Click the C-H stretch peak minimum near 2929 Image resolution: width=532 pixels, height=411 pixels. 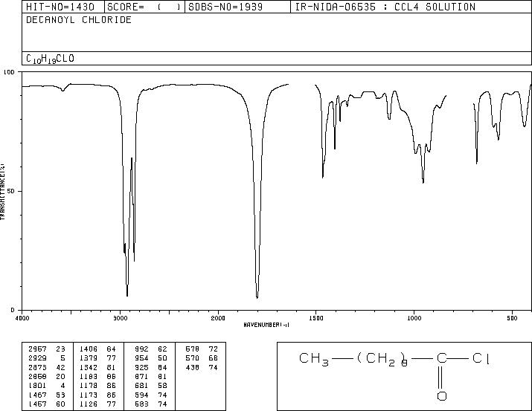click(x=127, y=295)
